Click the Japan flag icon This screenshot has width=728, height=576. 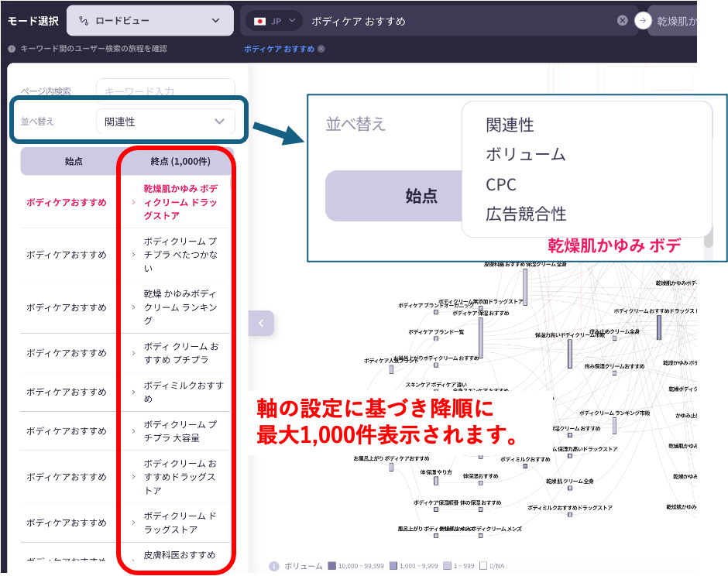pyautogui.click(x=260, y=21)
